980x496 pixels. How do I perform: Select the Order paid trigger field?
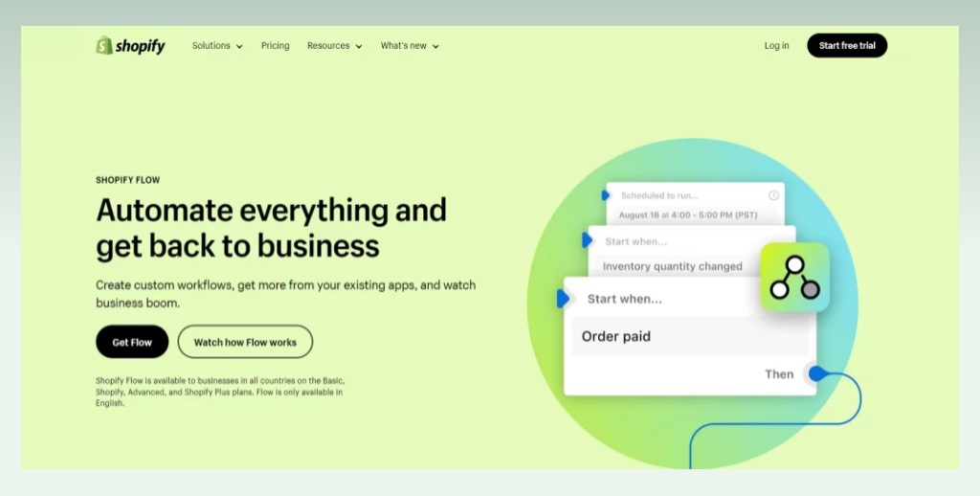690,336
